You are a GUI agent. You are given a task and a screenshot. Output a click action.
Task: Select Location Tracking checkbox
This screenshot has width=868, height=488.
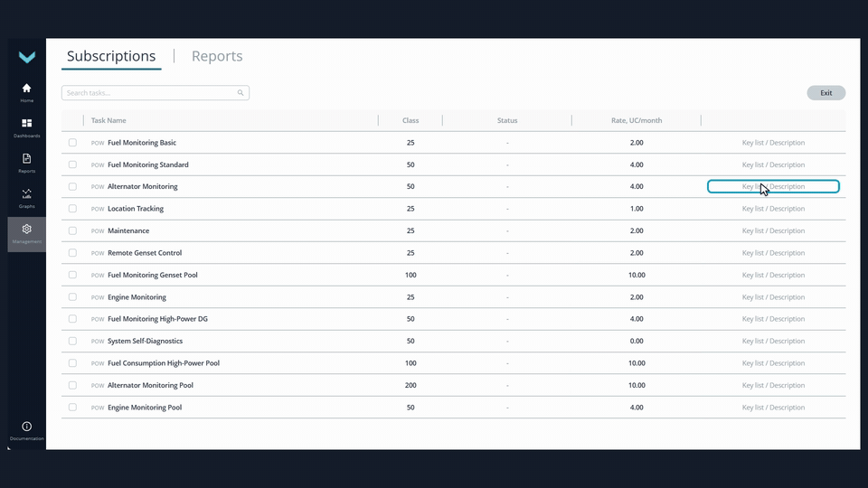[x=72, y=209]
